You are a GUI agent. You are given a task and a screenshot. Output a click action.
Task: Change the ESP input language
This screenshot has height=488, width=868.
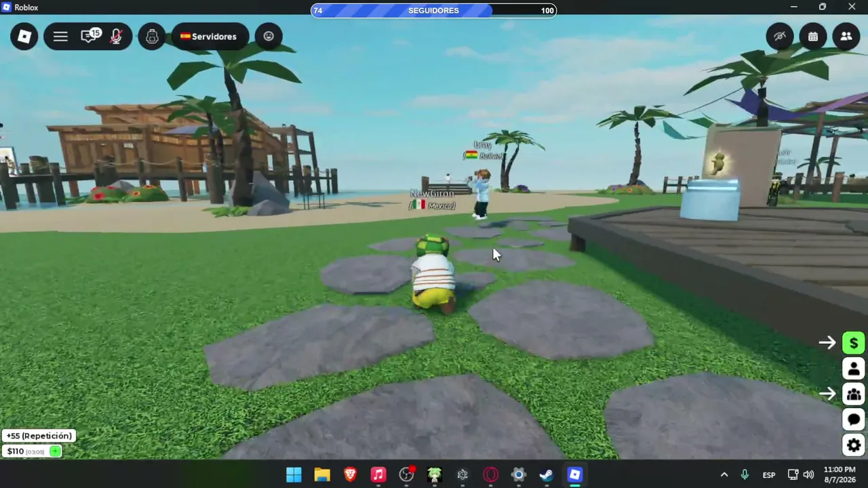(769, 475)
